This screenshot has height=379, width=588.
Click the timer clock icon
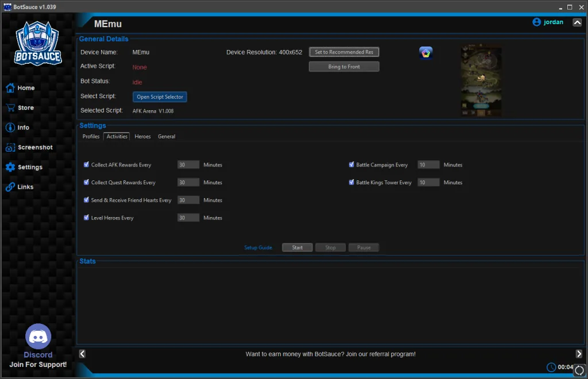coord(551,368)
